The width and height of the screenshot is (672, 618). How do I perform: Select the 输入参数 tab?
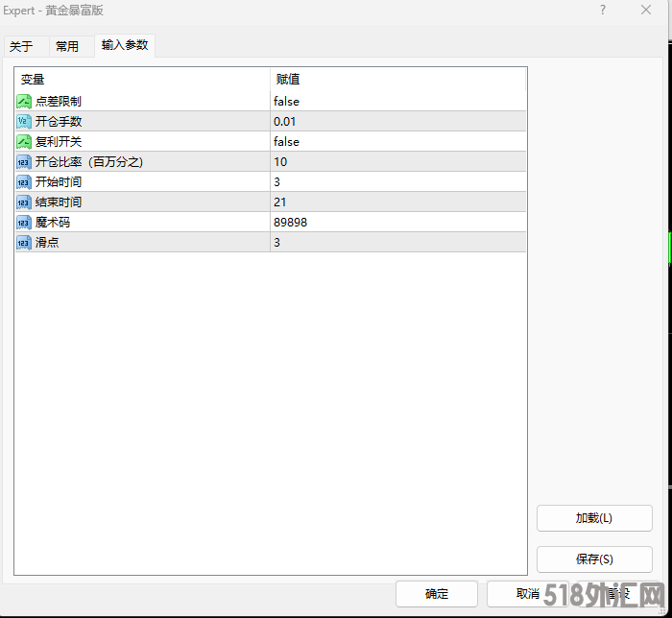click(125, 45)
